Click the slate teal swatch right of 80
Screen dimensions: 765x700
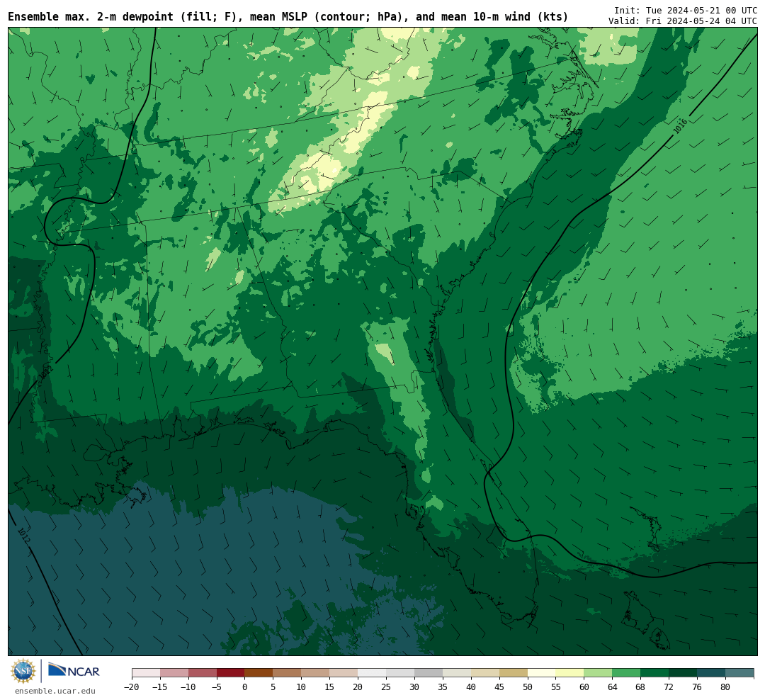(x=740, y=673)
